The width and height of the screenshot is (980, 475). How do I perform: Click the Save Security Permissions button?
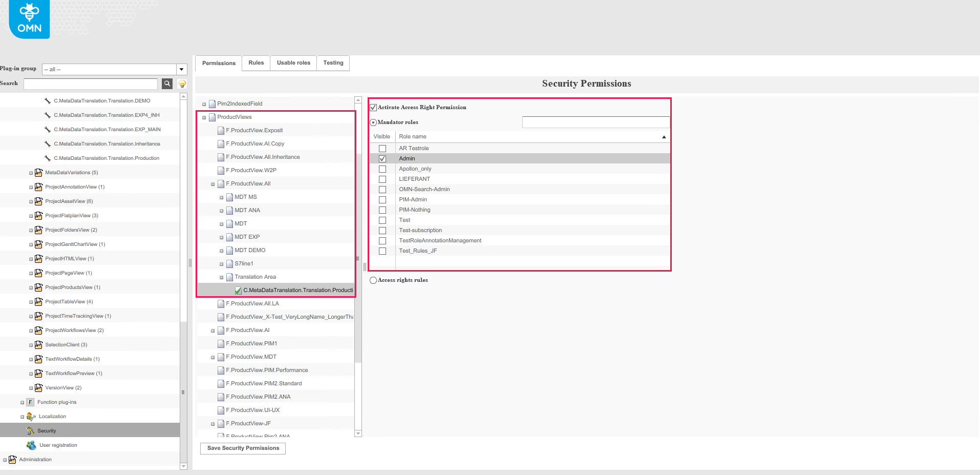[x=242, y=448]
